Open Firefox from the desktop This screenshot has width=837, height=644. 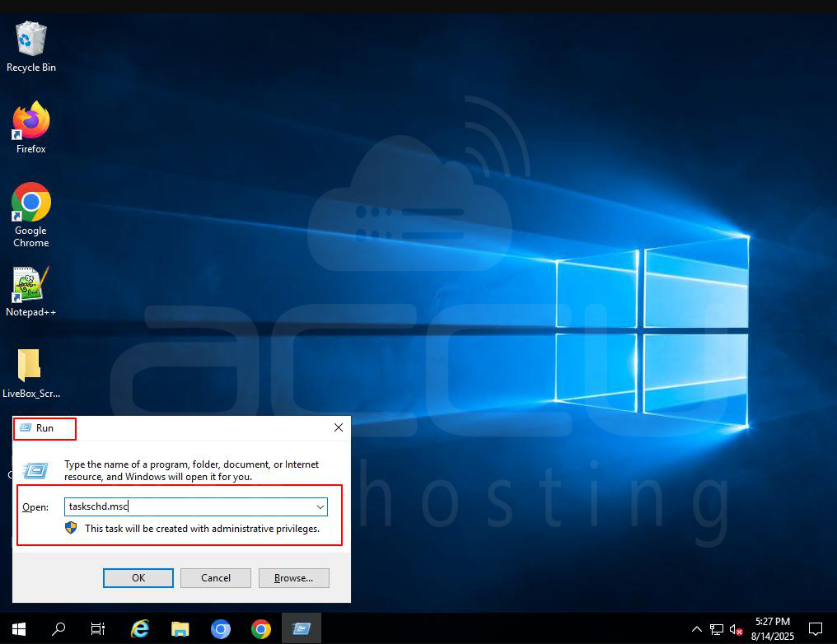[30, 121]
